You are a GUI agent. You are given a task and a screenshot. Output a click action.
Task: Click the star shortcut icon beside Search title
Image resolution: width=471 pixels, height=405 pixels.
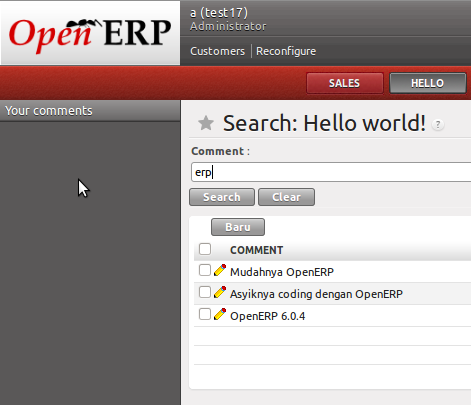point(206,123)
